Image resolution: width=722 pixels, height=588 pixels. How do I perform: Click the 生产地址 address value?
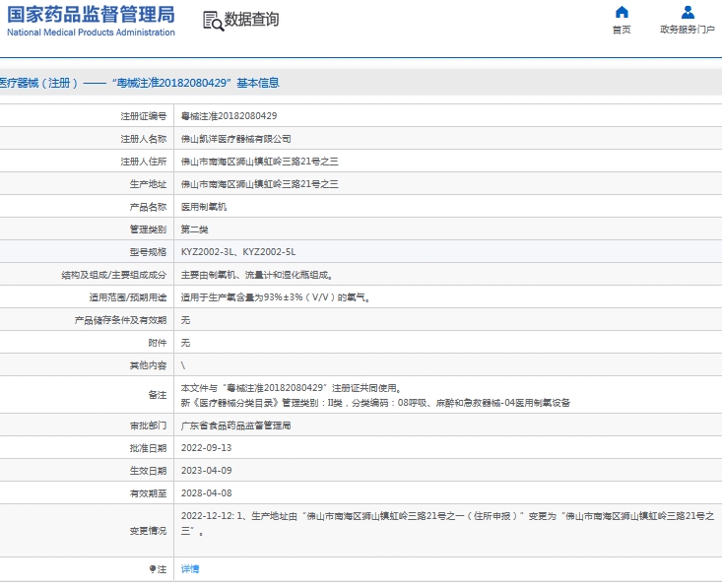point(260,184)
